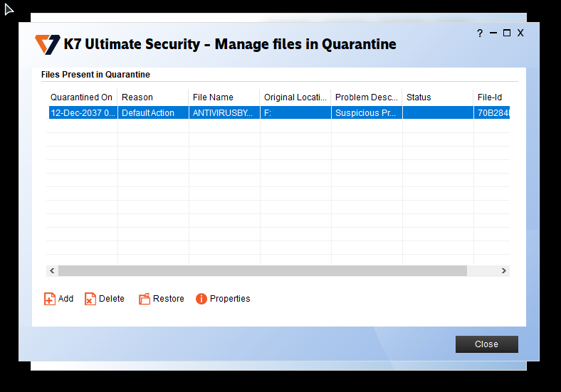Image resolution: width=561 pixels, height=392 pixels.
Task: Click the Delete icon with red X
Action: 90,299
